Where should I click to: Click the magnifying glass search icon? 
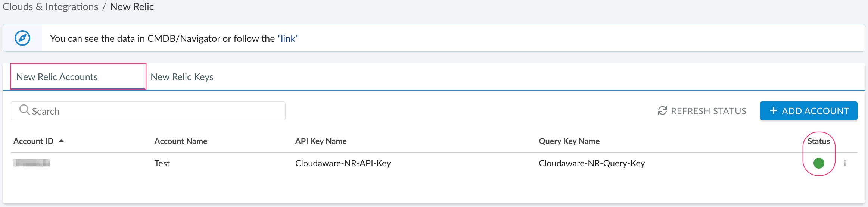click(x=24, y=110)
